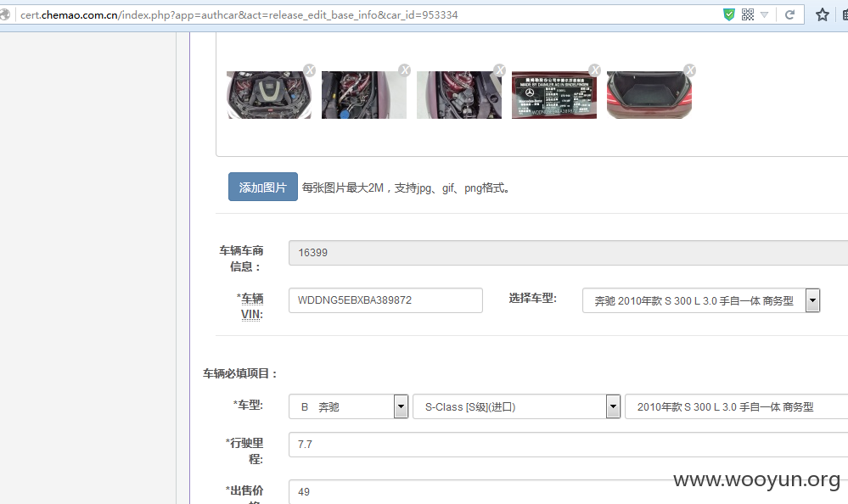Image resolution: width=848 pixels, height=504 pixels.
Task: Click the sale price field showing 49
Action: pyautogui.click(x=568, y=491)
